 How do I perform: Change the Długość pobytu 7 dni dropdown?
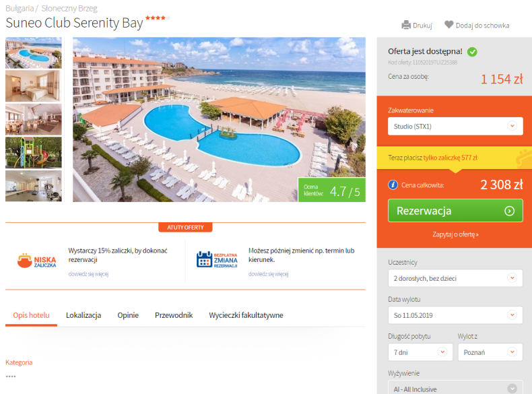click(x=420, y=352)
